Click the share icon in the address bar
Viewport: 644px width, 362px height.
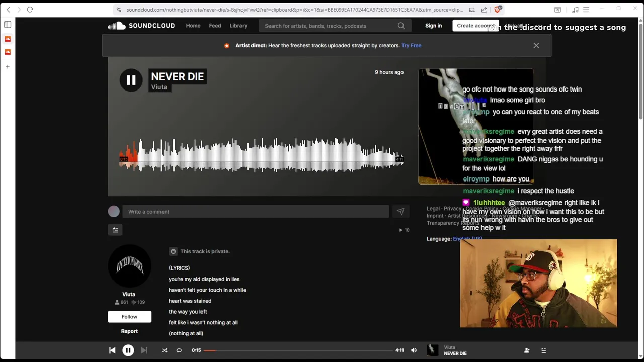484,9
